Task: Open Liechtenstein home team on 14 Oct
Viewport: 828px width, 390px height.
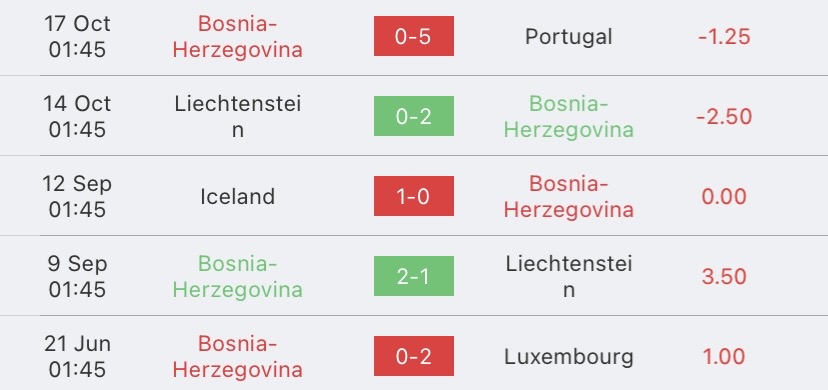Action: coord(238,117)
